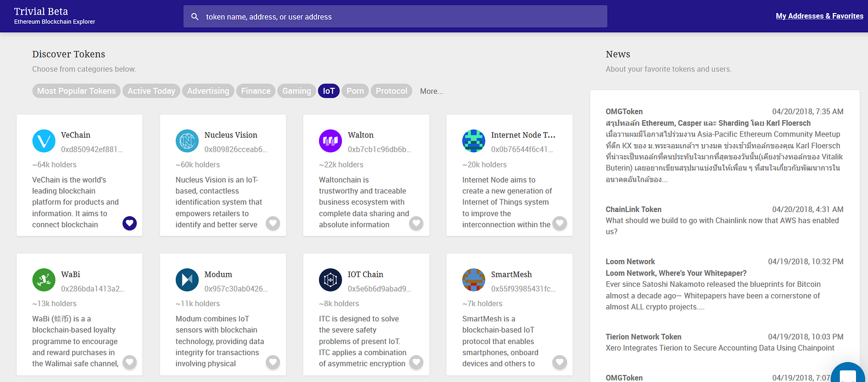
Task: Click the Walton token logo
Action: click(x=330, y=141)
